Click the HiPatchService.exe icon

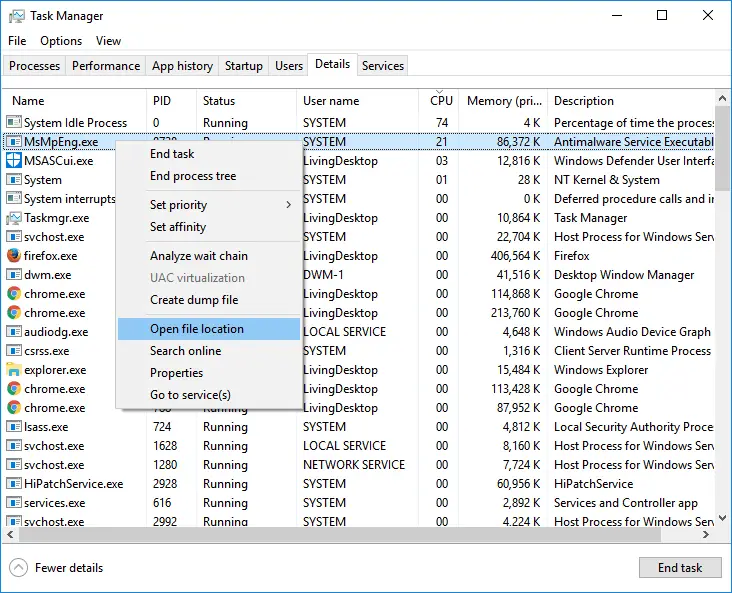(14, 484)
